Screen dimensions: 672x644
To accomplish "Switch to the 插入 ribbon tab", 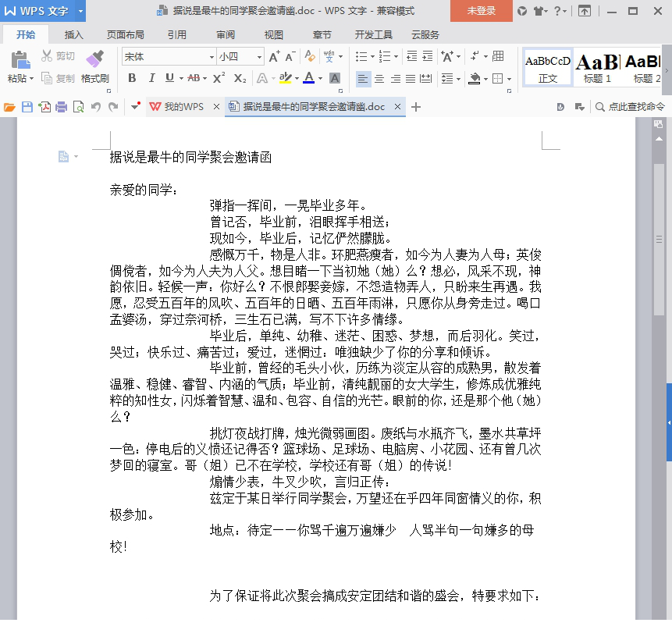I will [73, 34].
